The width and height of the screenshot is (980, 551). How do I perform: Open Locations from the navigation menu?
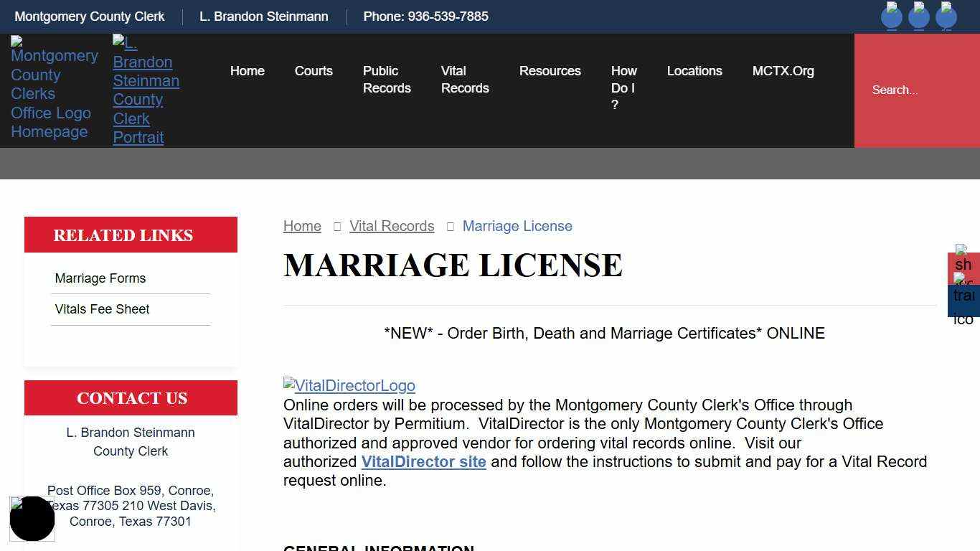(x=694, y=70)
